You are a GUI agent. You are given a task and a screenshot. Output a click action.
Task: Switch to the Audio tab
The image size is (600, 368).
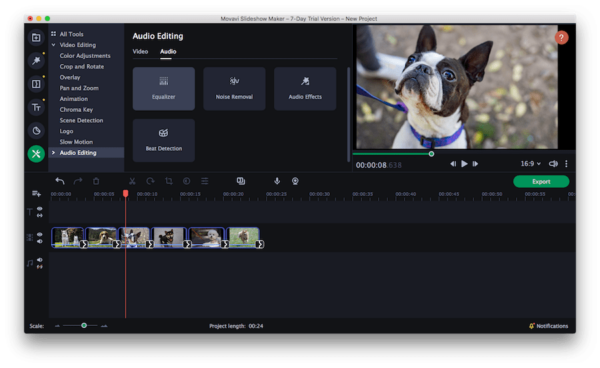tap(168, 51)
